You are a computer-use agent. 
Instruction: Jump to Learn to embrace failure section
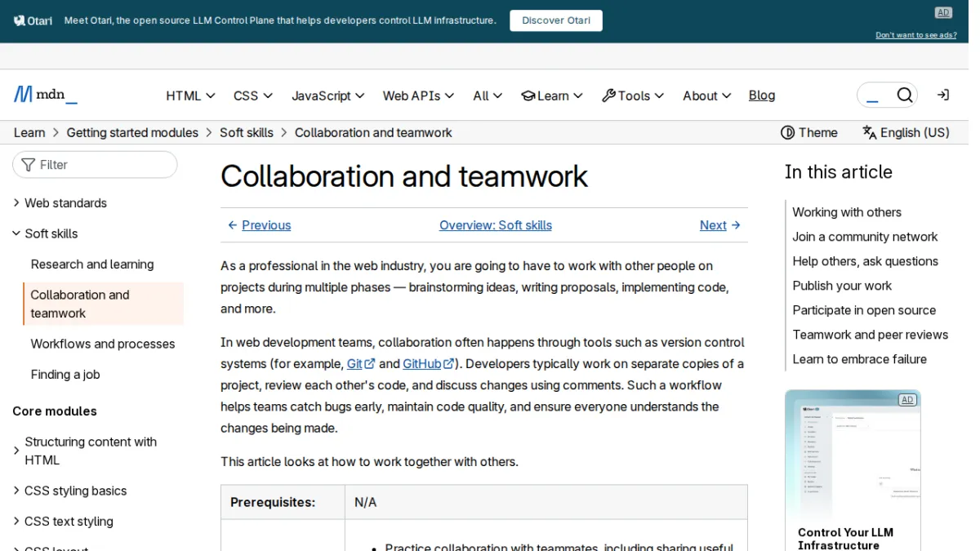tap(859, 359)
